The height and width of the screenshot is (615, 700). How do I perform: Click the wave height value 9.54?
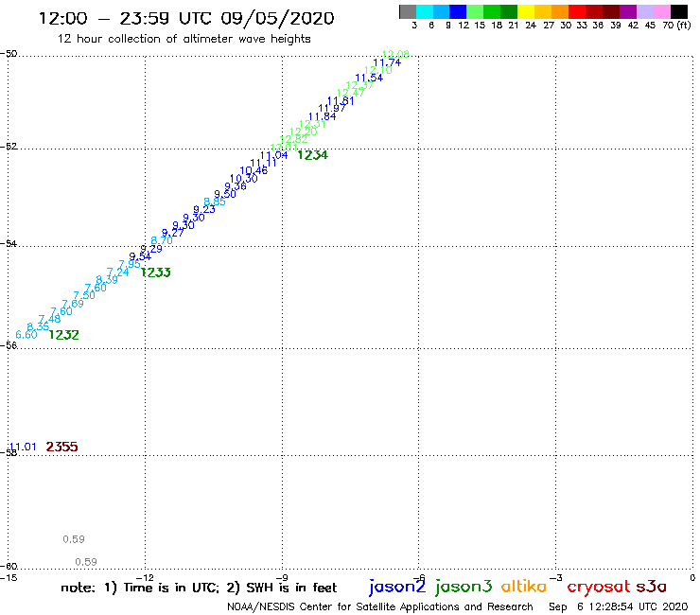click(x=140, y=256)
